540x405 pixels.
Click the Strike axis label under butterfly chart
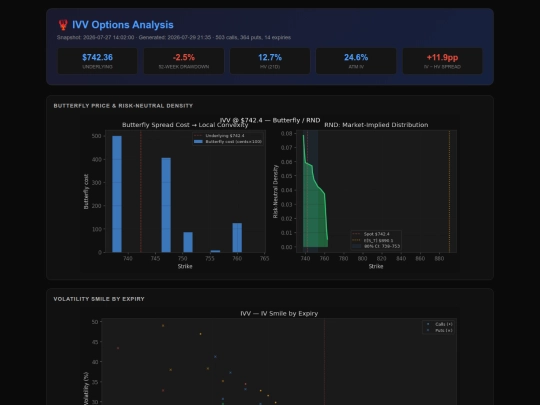click(x=185, y=266)
